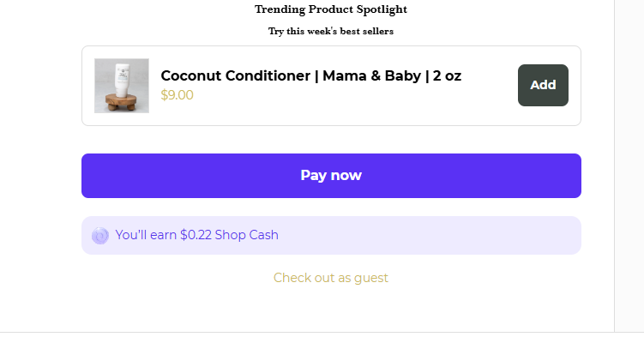Click the $9.00 product price

(177, 95)
